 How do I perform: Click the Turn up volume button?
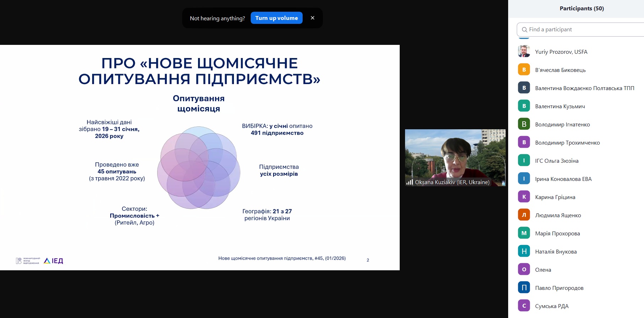point(276,18)
